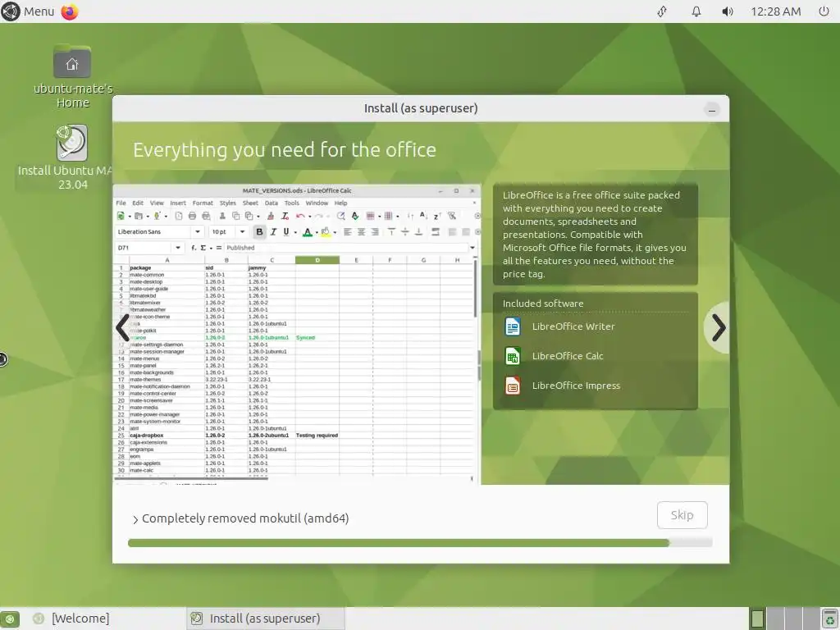Click the show desktop button in bottom panel
Screen dimensions: 840x630
point(10,619)
